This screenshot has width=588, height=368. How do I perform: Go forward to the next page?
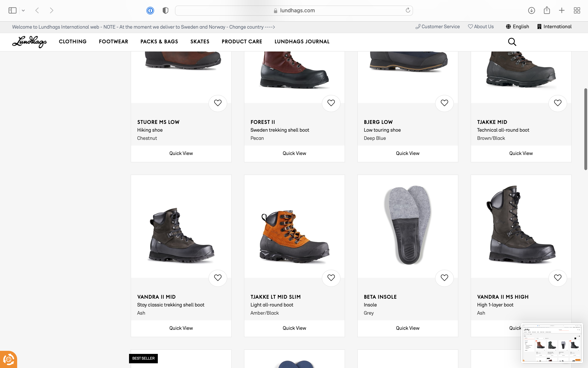pyautogui.click(x=51, y=10)
